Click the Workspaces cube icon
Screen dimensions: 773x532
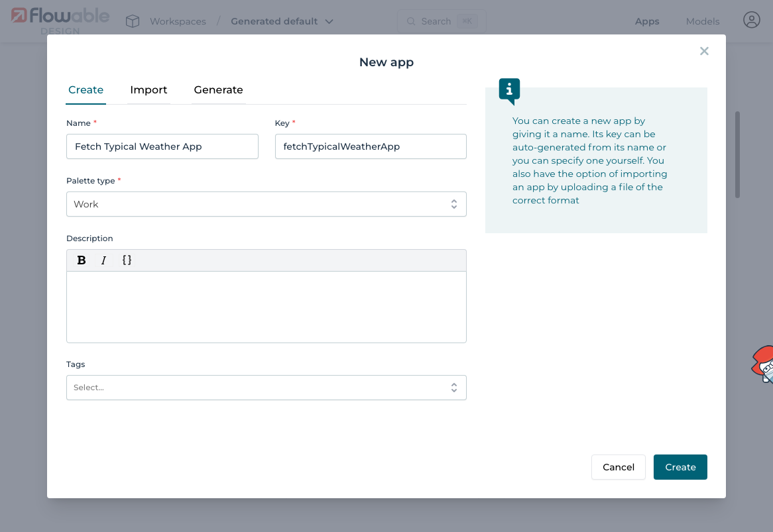[132, 21]
